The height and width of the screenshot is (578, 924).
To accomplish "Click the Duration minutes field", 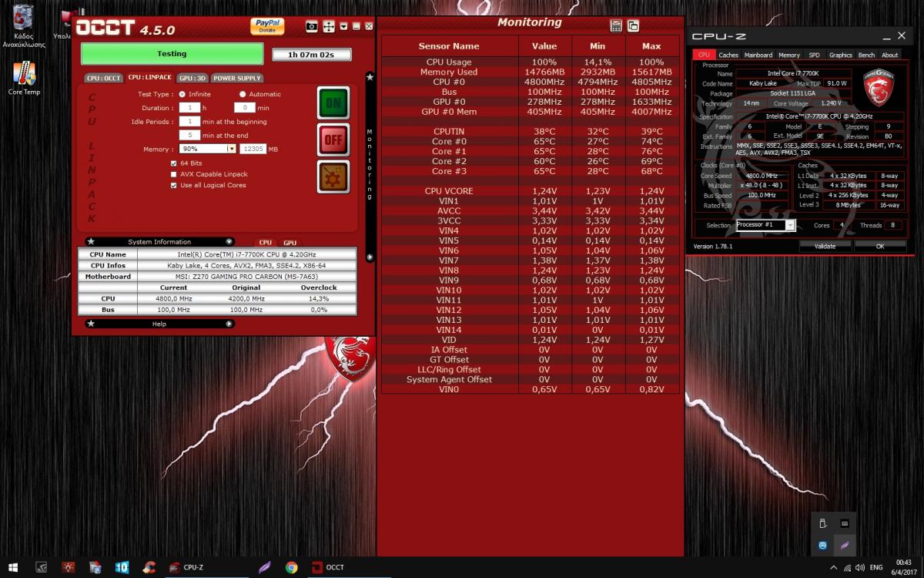I will 244,108.
